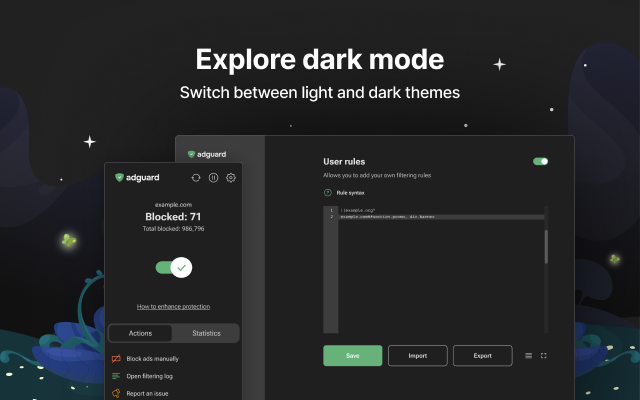Switch to the Actions tab

tap(140, 333)
